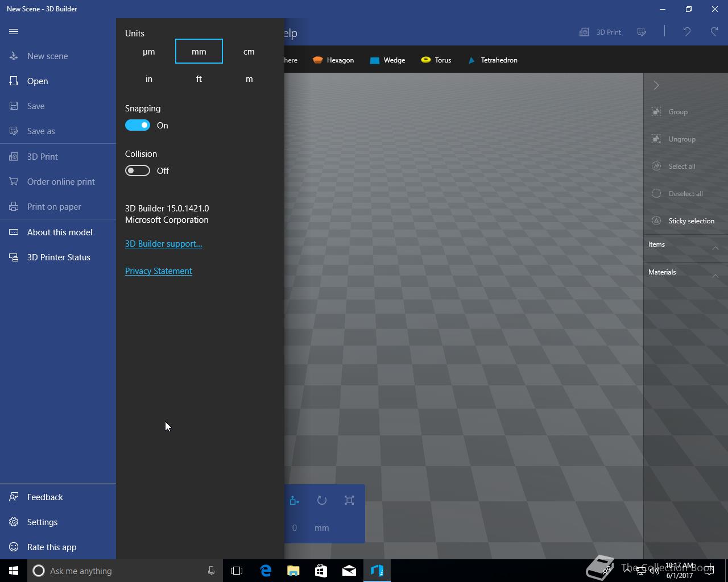This screenshot has width=728, height=582.
Task: Collapse the Items section
Action: pyautogui.click(x=715, y=248)
